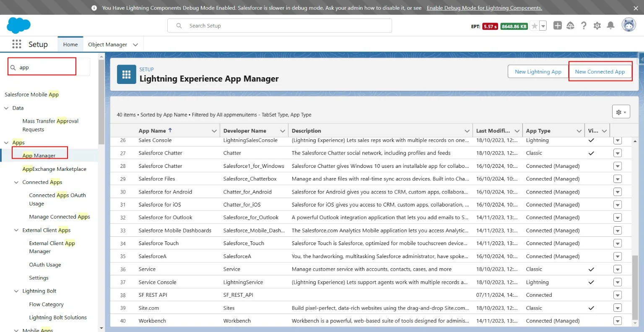Click the Salesforce cloud logo
Screen dimensions: 644x332
[x=18, y=26]
